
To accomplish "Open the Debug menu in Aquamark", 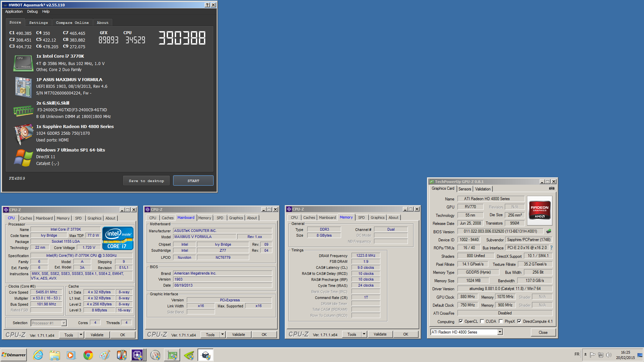I will pos(32,11).
